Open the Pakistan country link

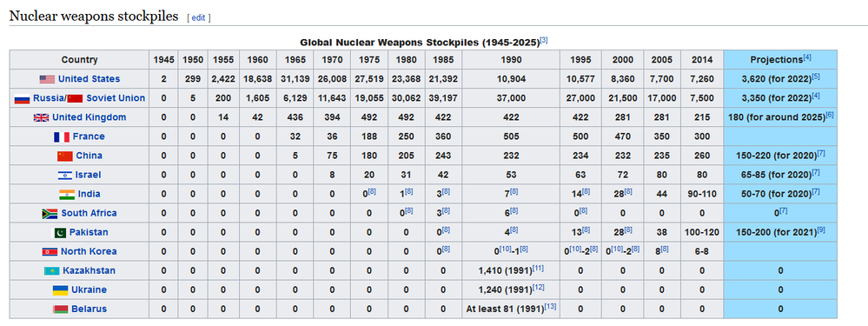coord(89,232)
